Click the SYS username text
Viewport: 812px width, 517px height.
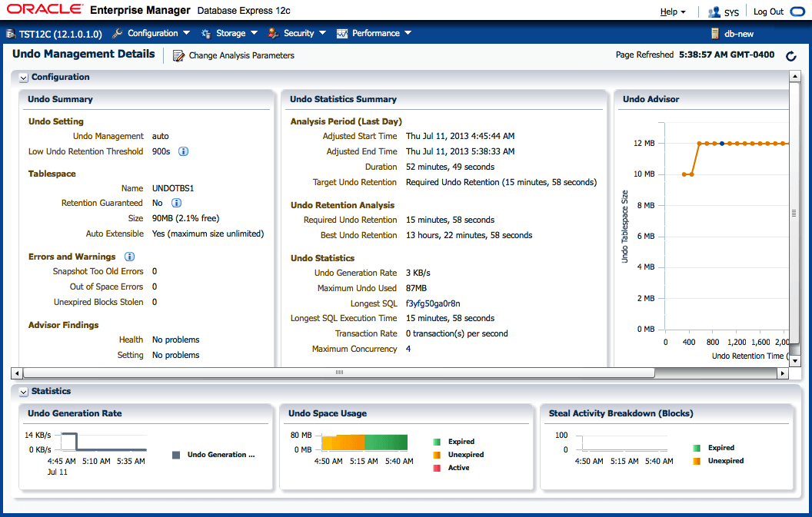pyautogui.click(x=731, y=12)
